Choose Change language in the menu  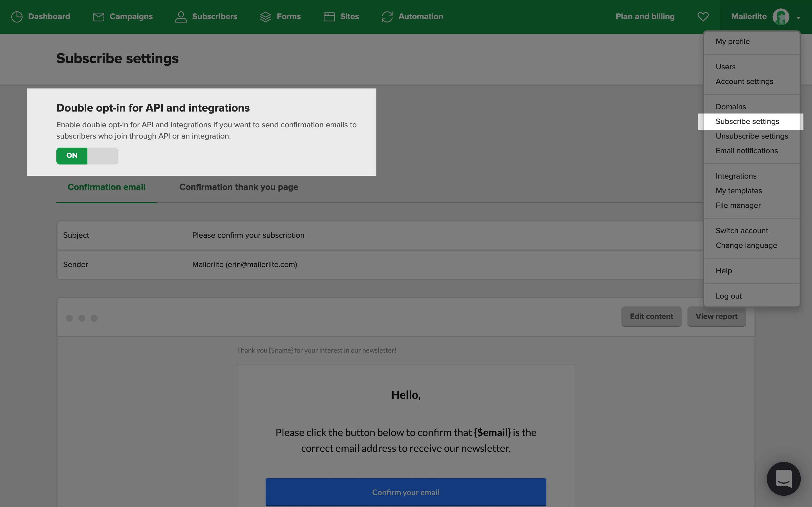[746, 245]
